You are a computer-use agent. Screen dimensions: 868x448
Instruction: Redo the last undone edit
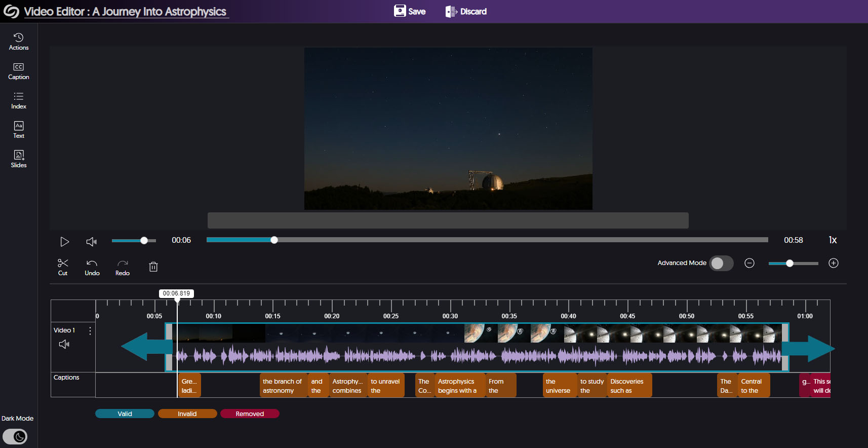123,267
